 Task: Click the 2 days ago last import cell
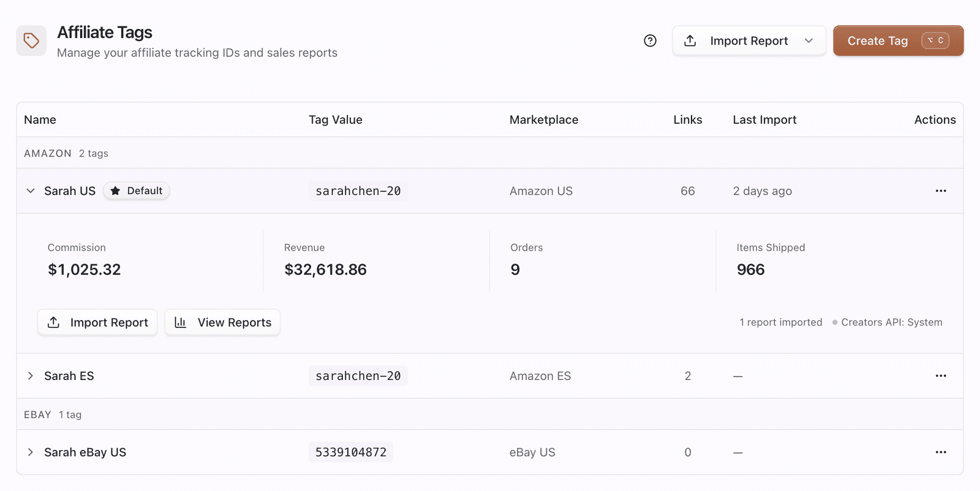[762, 191]
